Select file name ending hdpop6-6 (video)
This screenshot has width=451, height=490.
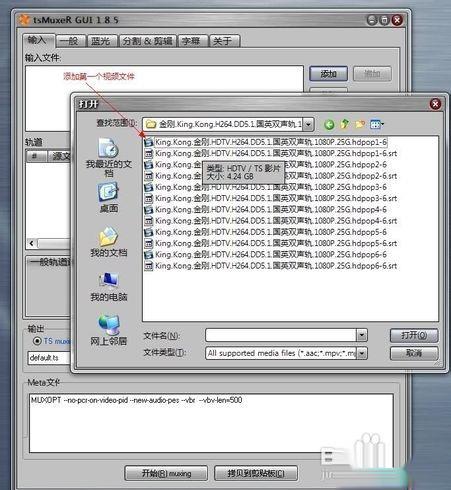[x=271, y=255]
